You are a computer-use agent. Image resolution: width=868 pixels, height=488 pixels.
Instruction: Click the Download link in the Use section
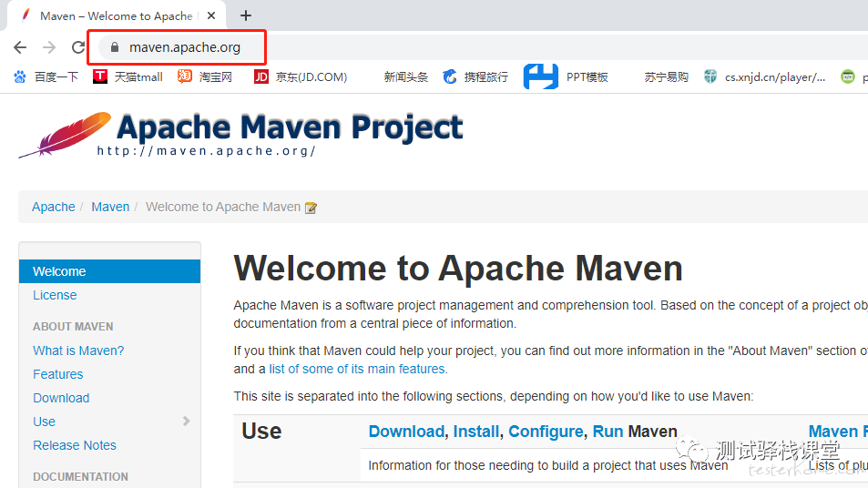(x=406, y=432)
